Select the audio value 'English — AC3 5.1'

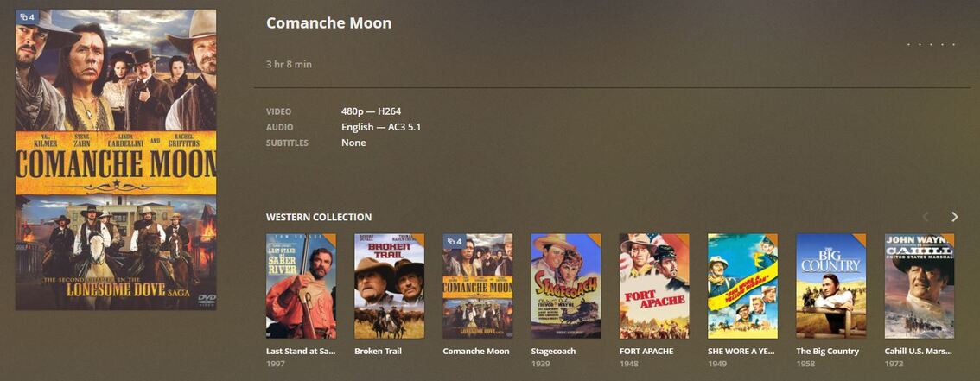381,127
